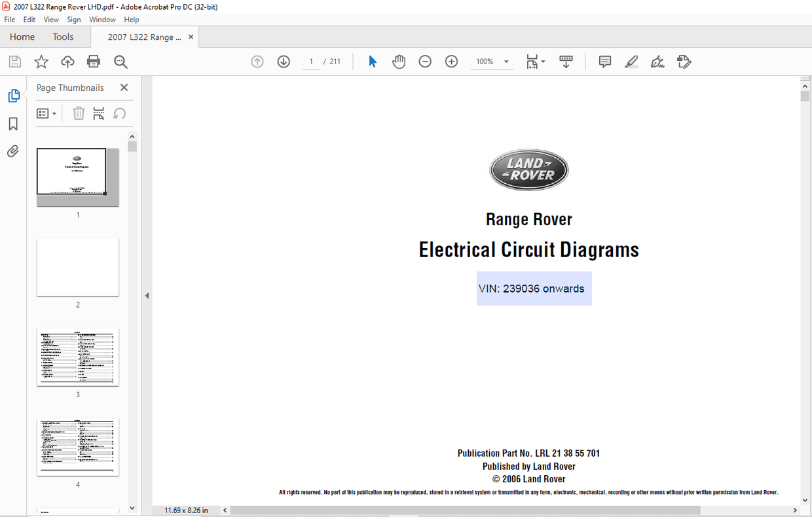Open the View menu
The image size is (812, 517).
[50, 19]
